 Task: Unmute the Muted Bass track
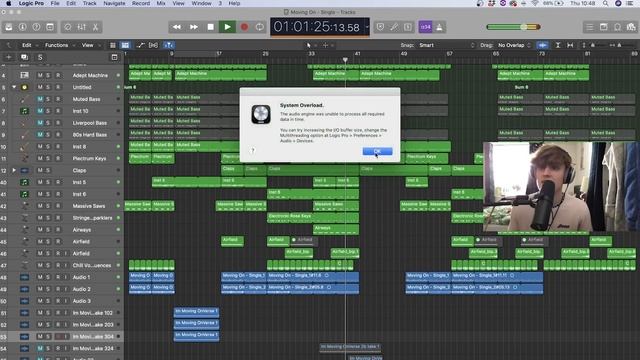40,99
